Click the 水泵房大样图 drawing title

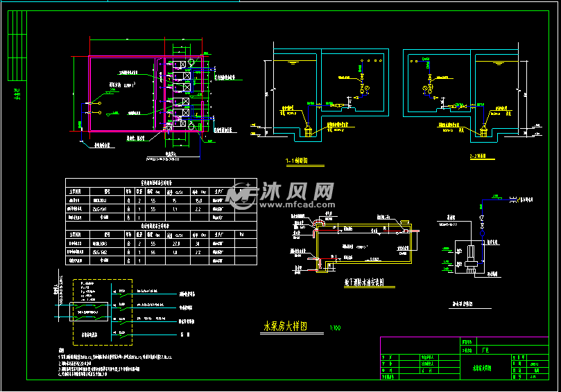tap(284, 327)
